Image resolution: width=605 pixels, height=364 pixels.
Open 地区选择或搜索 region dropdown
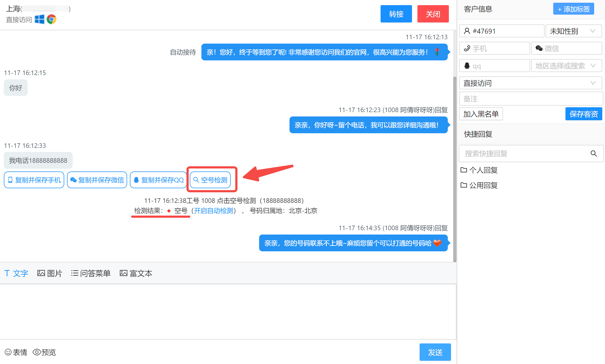click(x=566, y=66)
